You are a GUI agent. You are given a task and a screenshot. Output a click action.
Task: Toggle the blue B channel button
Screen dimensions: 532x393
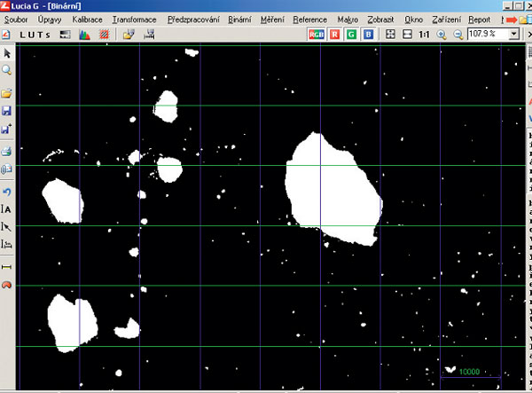tap(367, 34)
